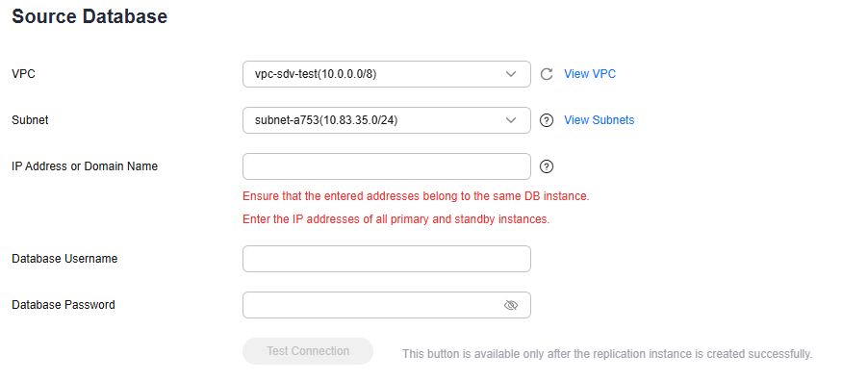Click the Source Database heading
The image size is (868, 381).
(89, 16)
